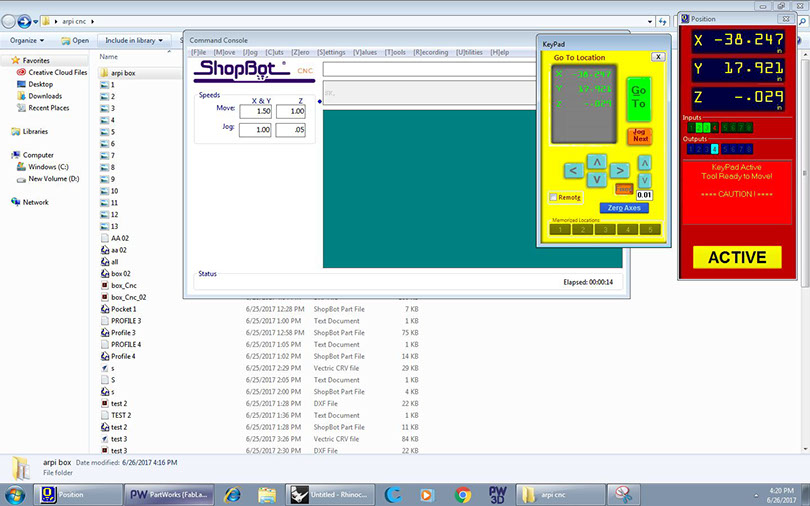The height and width of the screenshot is (506, 810).
Task: Switch to Untitled Rhinoceros taskbar window
Action: pos(330,495)
